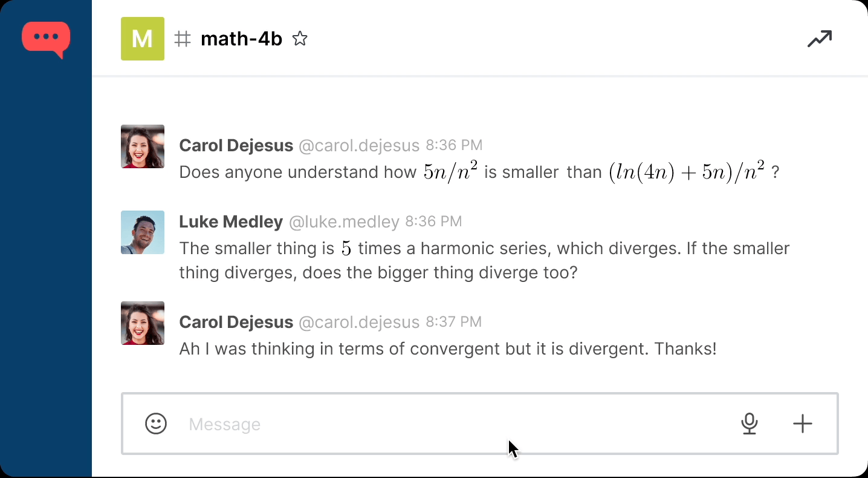Viewport: 868px width, 478px height.
Task: Click Carol Dejesus's name on the 8:37 PM message
Action: click(236, 322)
